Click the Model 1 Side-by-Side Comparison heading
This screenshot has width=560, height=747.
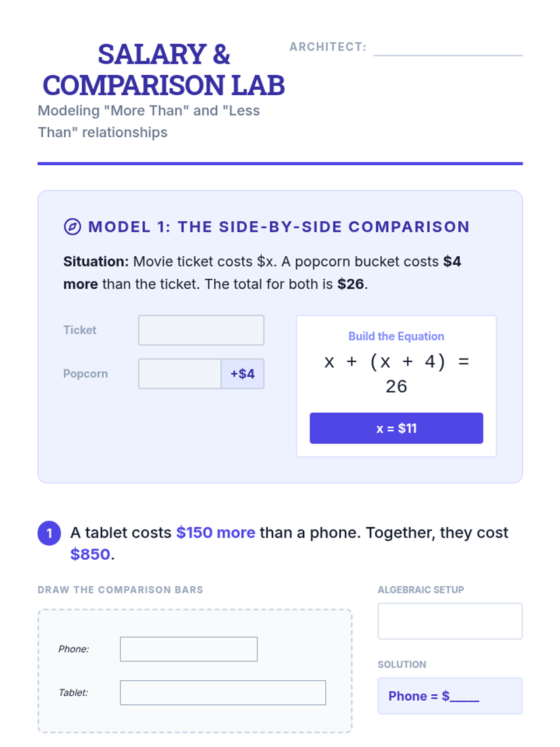pos(279,227)
